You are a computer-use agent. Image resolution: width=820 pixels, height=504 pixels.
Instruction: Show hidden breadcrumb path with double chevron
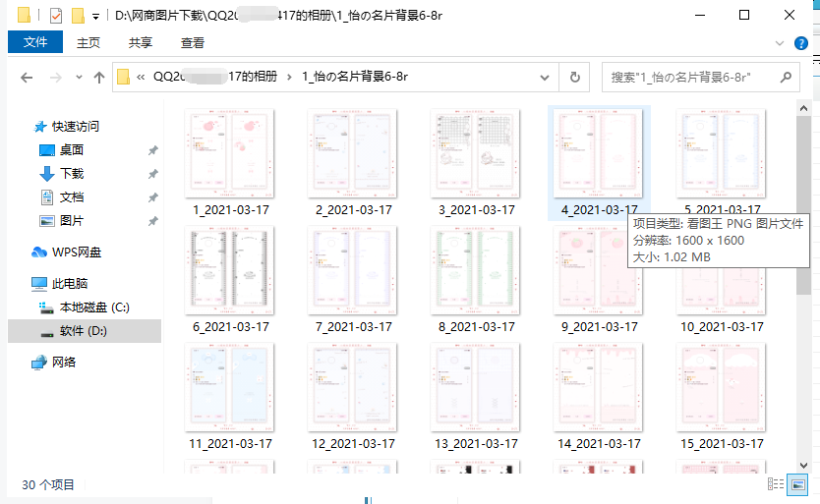click(141, 78)
